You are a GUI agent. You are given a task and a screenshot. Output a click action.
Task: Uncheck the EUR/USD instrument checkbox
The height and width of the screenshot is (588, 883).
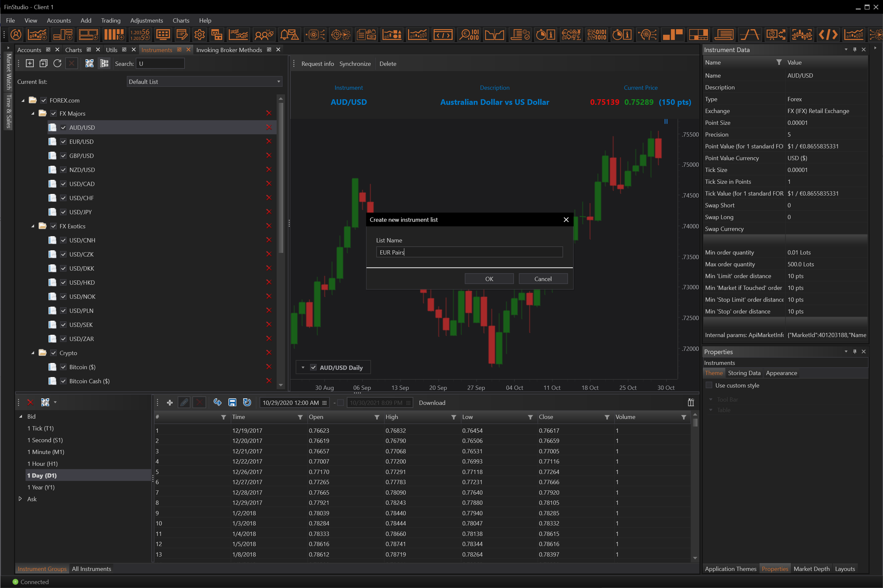tap(63, 142)
